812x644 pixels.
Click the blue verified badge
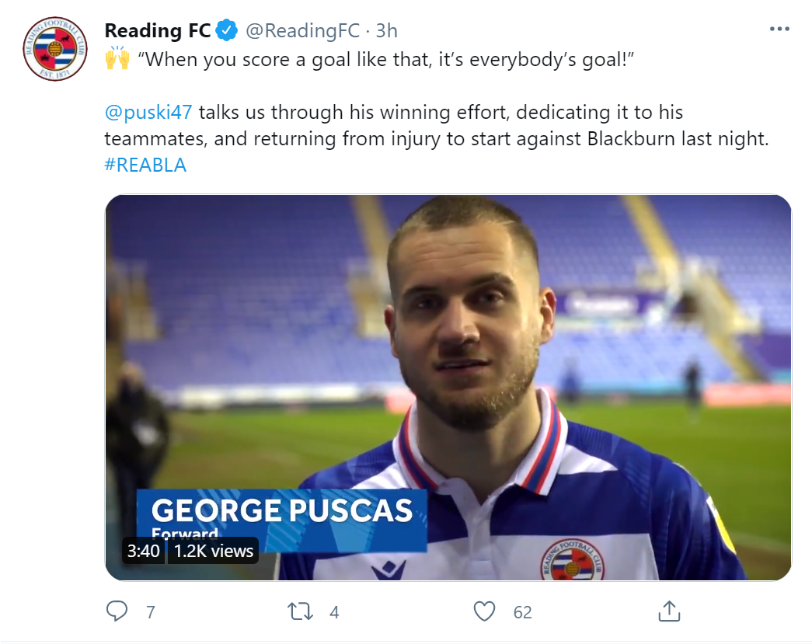[x=226, y=30]
